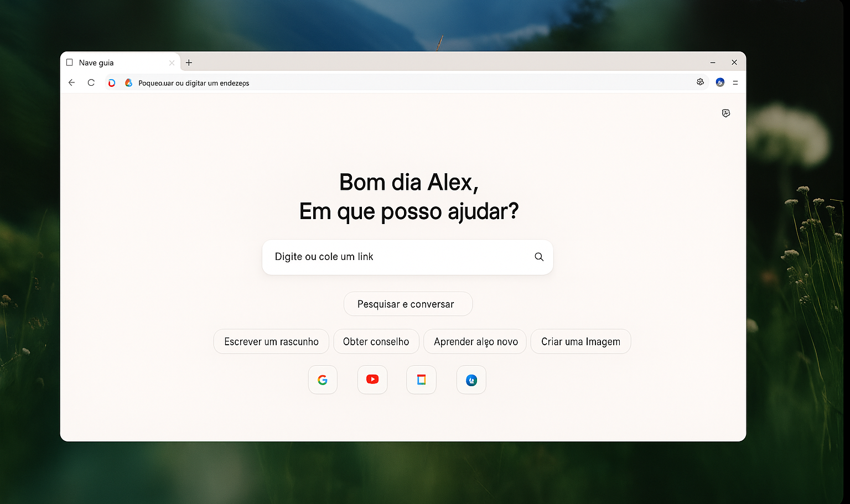This screenshot has width=850, height=504.
Task: Click the magnifier icon in search box
Action: [x=539, y=257]
